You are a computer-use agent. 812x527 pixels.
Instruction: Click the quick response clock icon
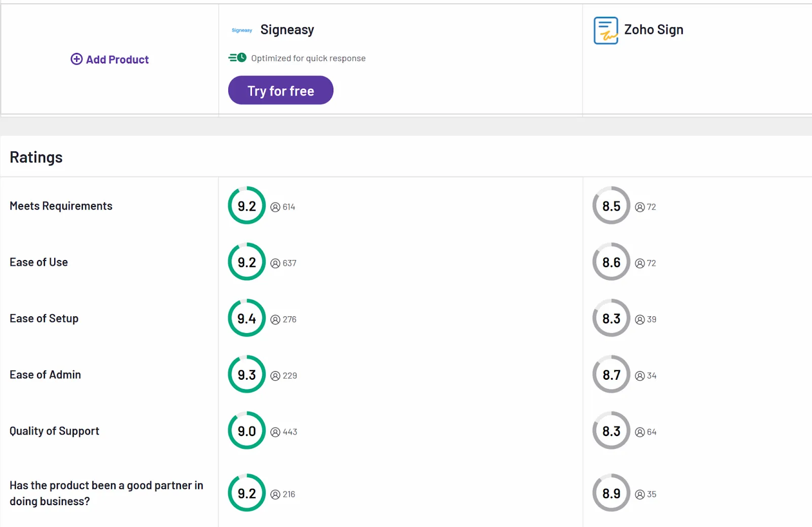(238, 58)
